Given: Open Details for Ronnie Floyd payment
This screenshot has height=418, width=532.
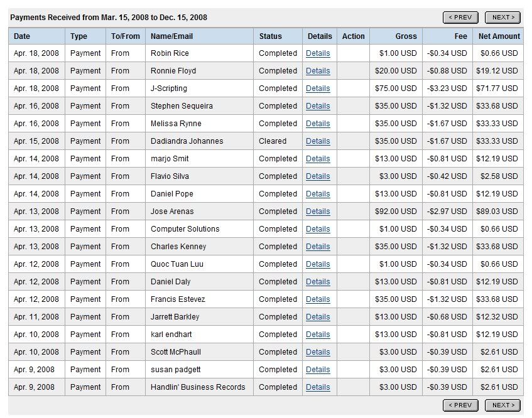Looking at the screenshot, I should coord(318,71).
